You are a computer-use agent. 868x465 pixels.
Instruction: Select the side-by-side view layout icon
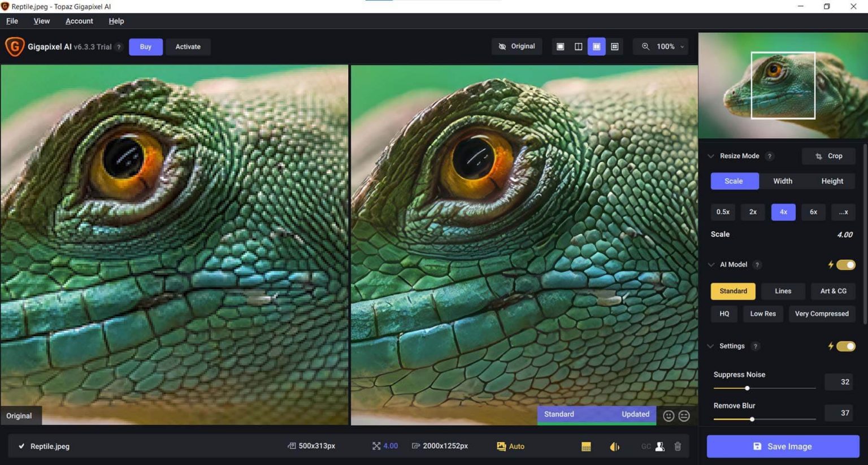click(596, 46)
